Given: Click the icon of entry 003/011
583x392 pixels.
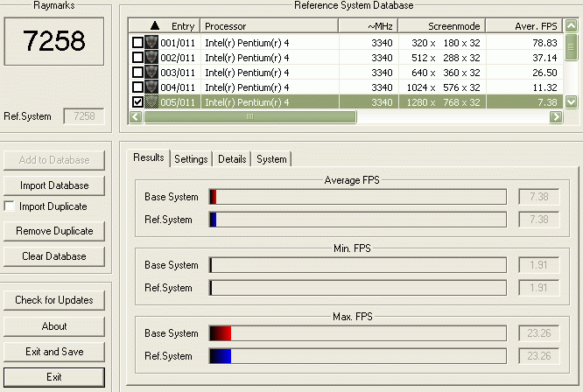Looking at the screenshot, I should 151,72.
